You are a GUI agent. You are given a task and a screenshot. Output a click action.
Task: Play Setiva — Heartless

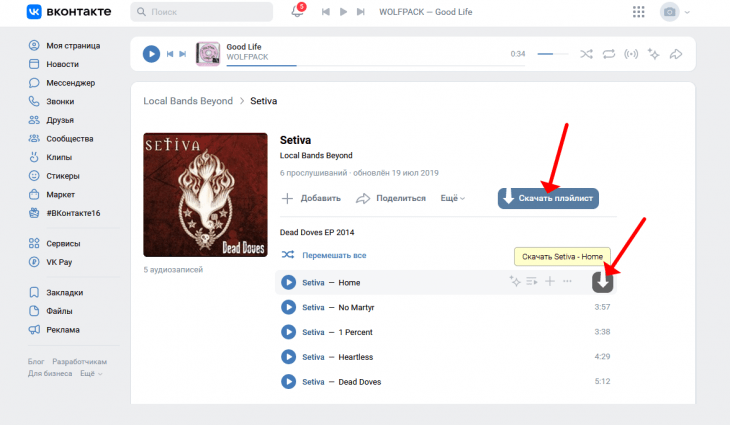pyautogui.click(x=289, y=357)
